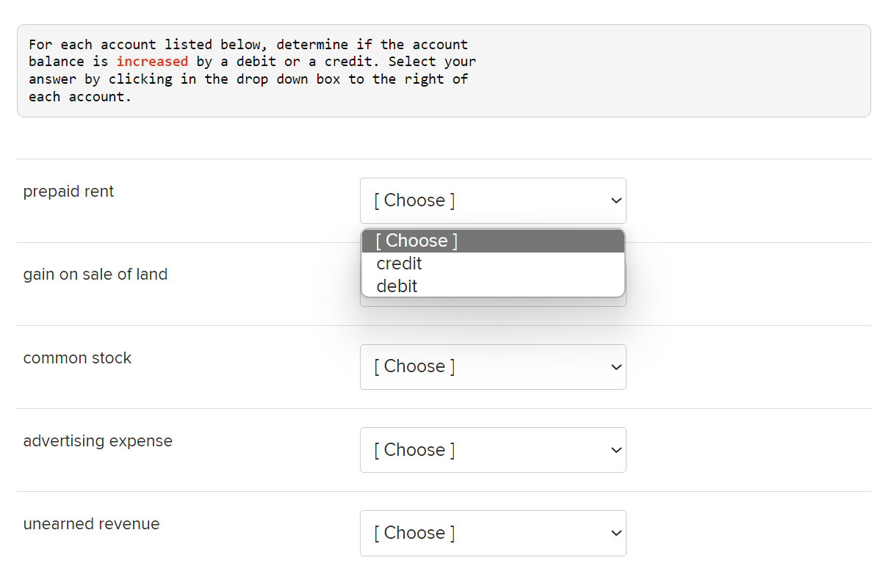Click the 'unearned revenue' account label

coord(91,524)
